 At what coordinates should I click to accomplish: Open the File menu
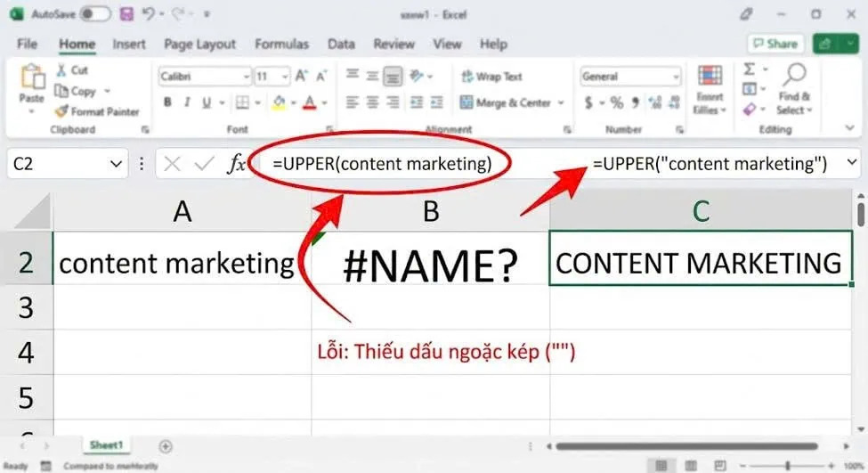pyautogui.click(x=27, y=44)
